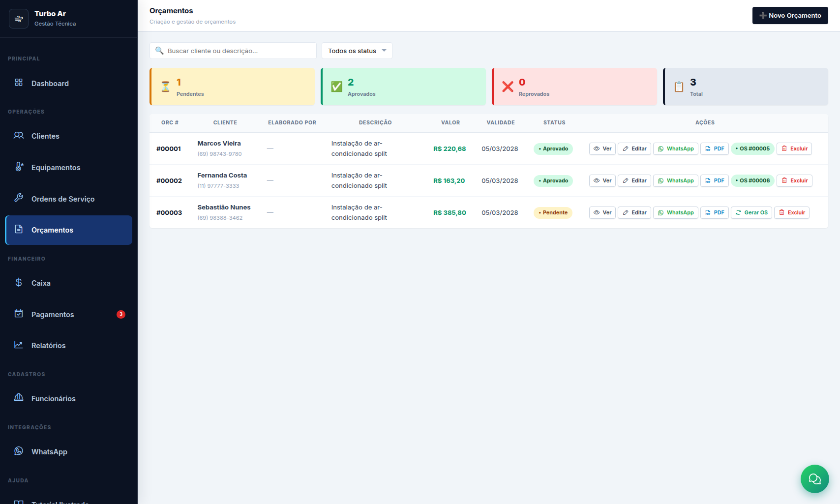Click the Turbo Ar logo icon
840x504 pixels.
pyautogui.click(x=19, y=19)
